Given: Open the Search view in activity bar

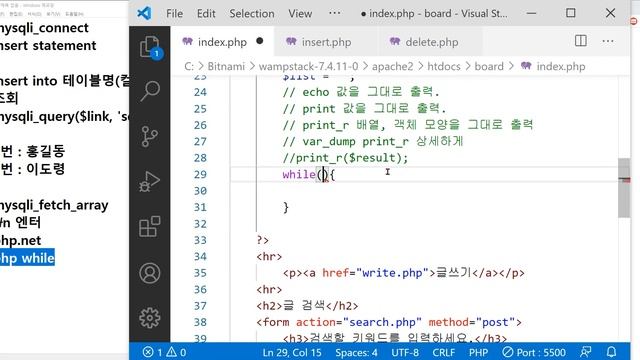Looking at the screenshot, I should coord(150,91).
